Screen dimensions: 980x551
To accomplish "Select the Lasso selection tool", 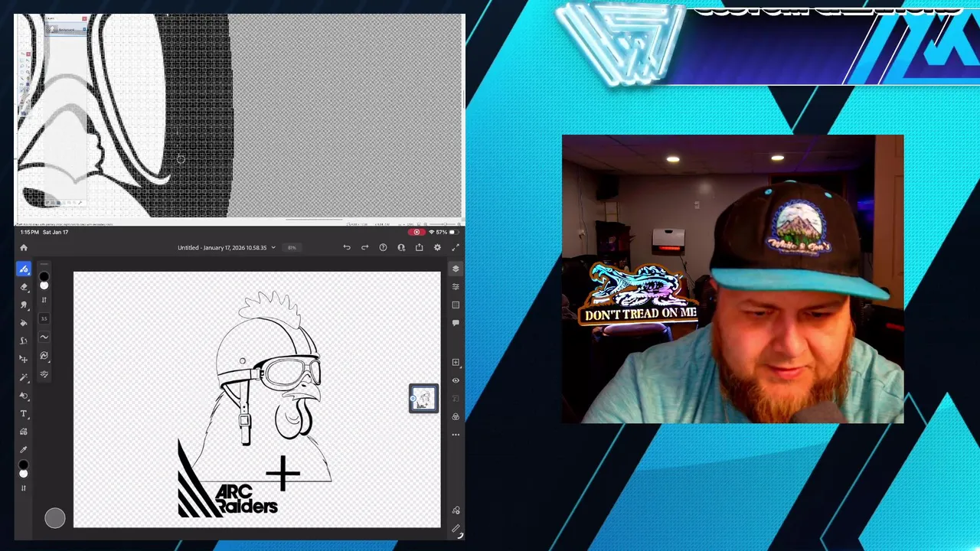I will tap(24, 341).
